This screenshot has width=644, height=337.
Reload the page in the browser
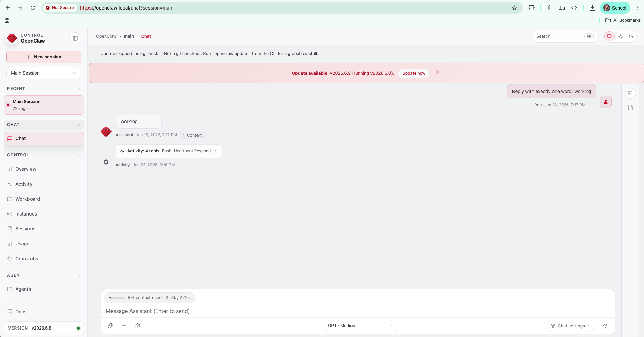33,8
